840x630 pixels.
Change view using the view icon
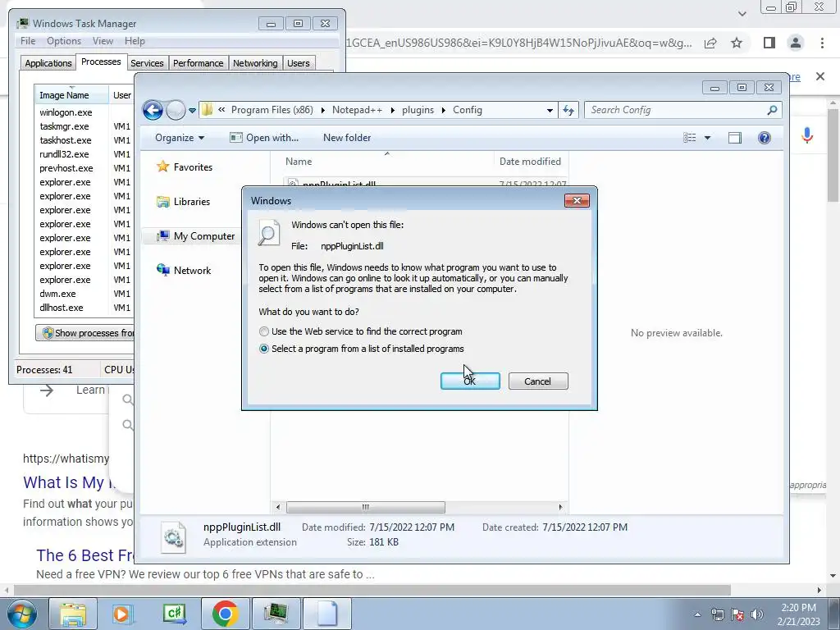689,138
